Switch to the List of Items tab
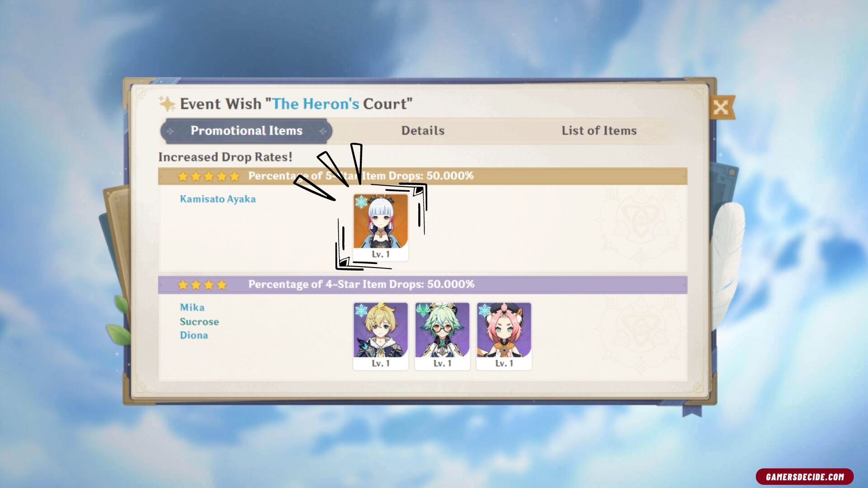This screenshot has height=488, width=868. point(599,131)
